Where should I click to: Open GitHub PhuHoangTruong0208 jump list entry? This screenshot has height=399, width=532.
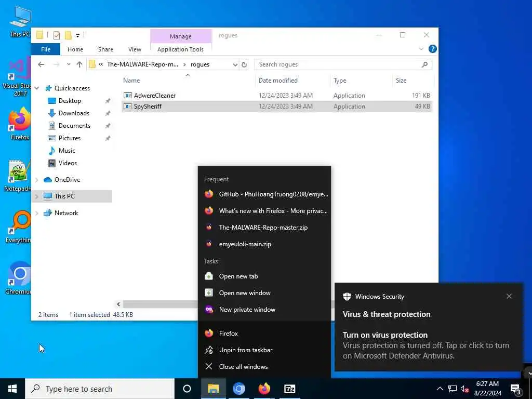point(264,194)
